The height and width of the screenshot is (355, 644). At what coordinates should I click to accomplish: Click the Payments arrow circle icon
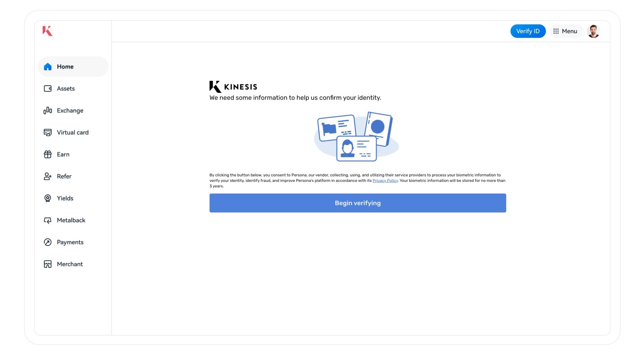(48, 242)
